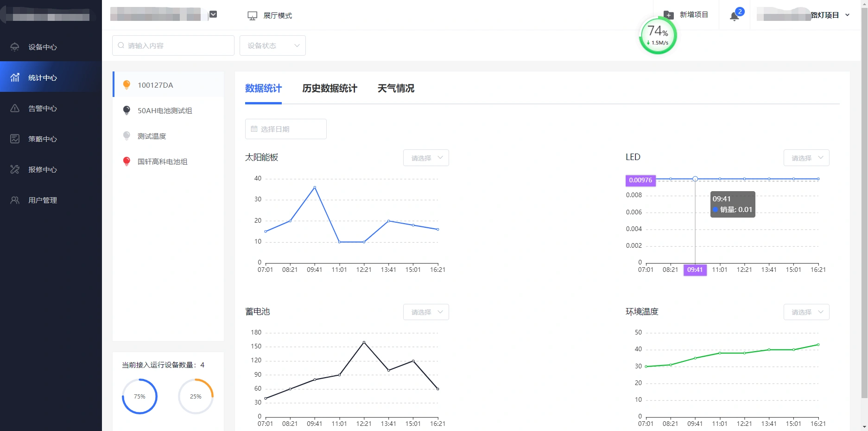Click the 展厅模式 monitor icon
This screenshot has width=868, height=431.
(252, 16)
